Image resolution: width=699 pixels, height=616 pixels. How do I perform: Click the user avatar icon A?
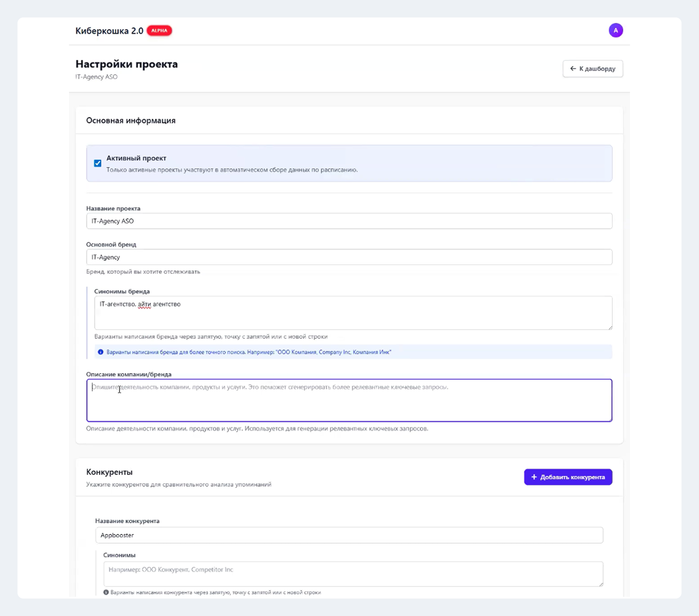click(616, 31)
